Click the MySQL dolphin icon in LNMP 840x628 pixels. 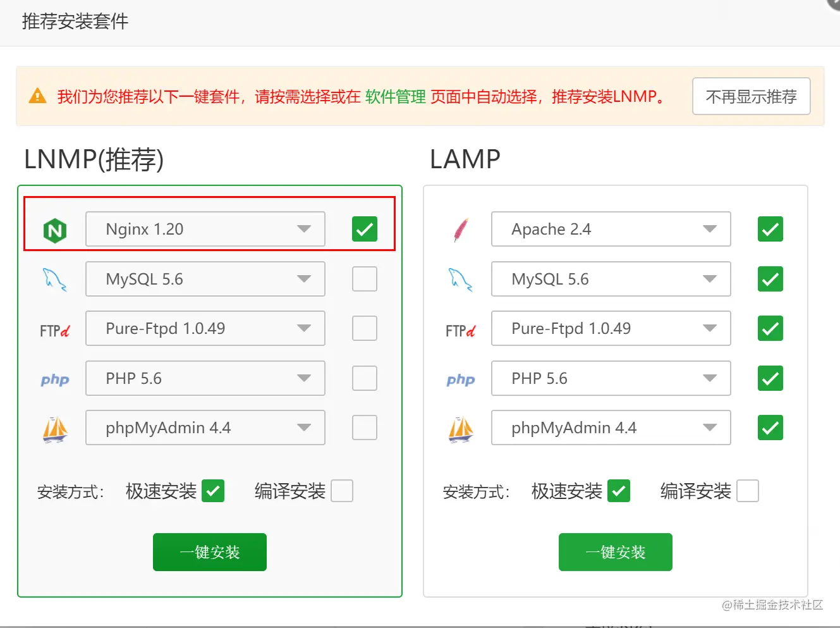pyautogui.click(x=55, y=280)
